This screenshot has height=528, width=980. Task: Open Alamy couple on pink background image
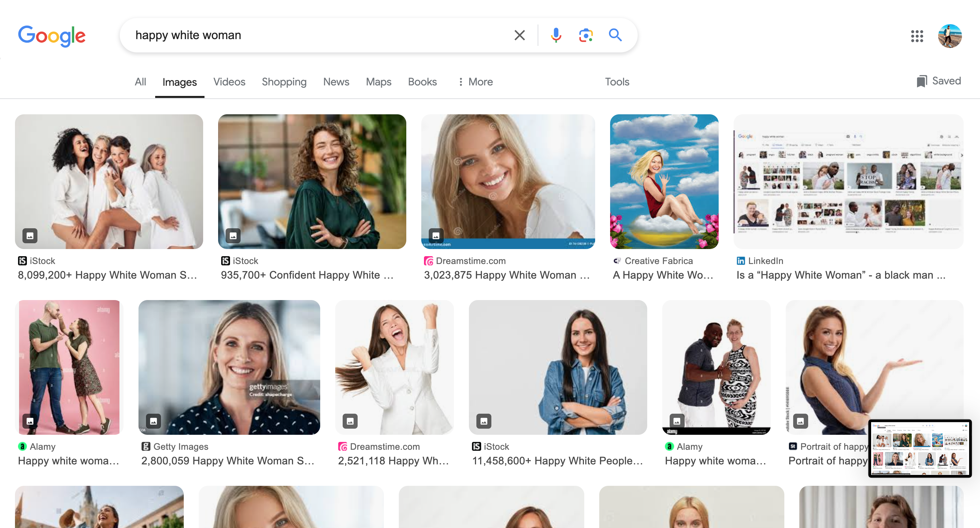click(69, 367)
